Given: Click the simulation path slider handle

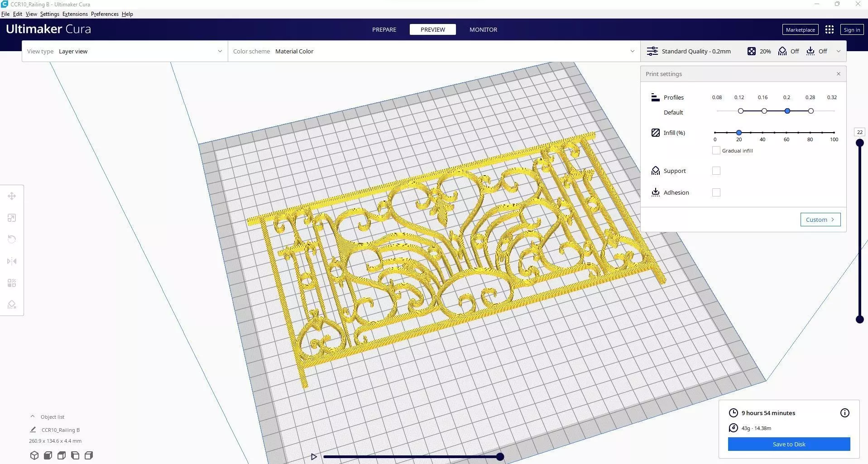Looking at the screenshot, I should [x=500, y=457].
